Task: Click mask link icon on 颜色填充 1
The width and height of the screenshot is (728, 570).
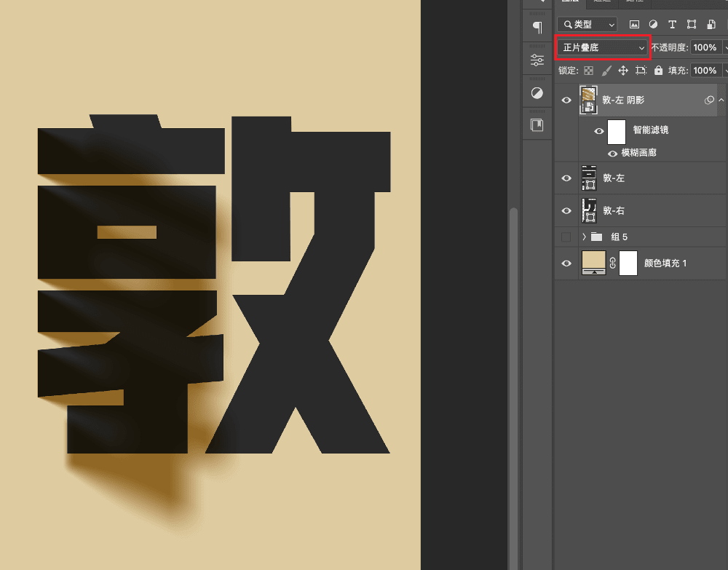Action: tap(612, 264)
